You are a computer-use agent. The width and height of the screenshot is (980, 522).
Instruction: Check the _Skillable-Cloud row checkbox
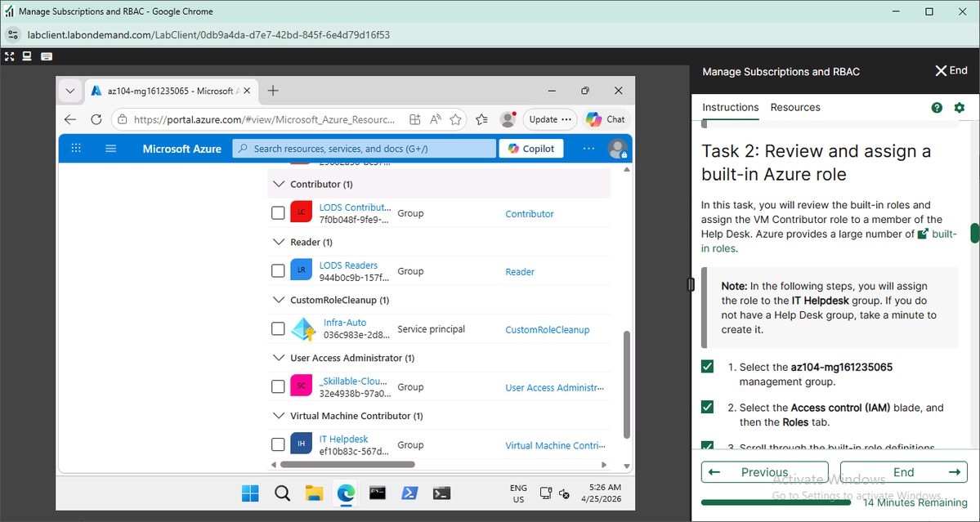(278, 386)
